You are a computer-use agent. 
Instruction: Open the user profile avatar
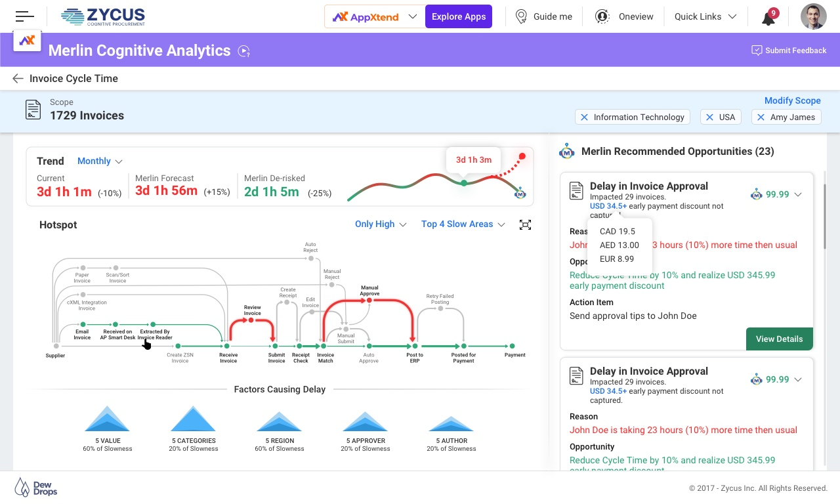(813, 16)
